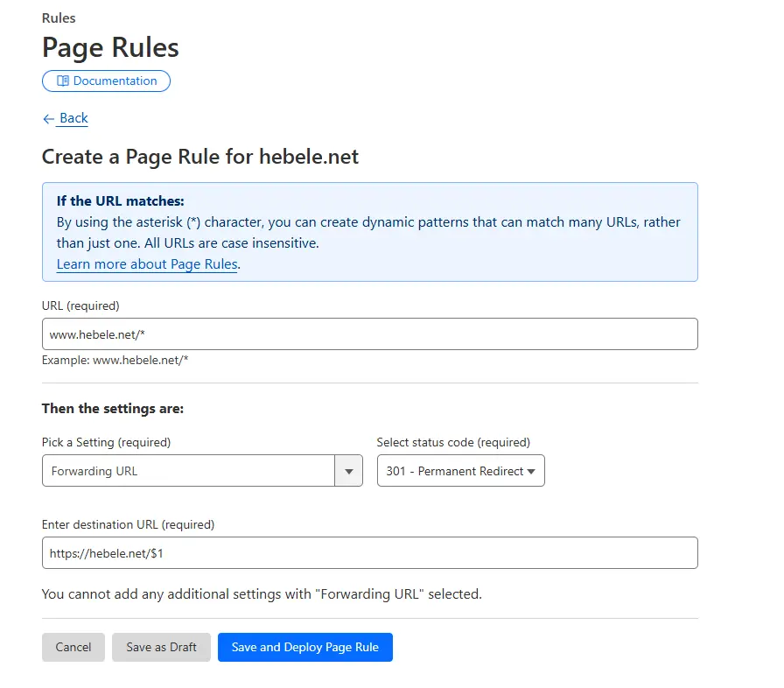Image resolution: width=784 pixels, height=688 pixels.
Task: Click "Save and Deploy Page Rule"
Action: [304, 647]
